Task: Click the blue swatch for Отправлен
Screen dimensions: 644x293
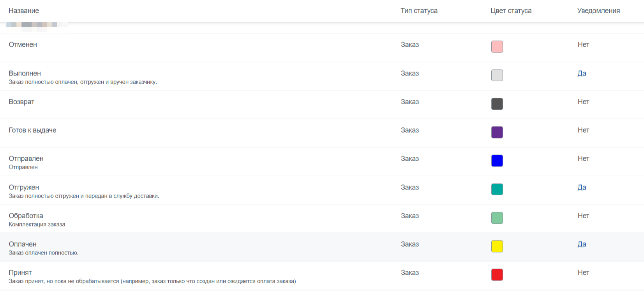Action: click(x=497, y=161)
